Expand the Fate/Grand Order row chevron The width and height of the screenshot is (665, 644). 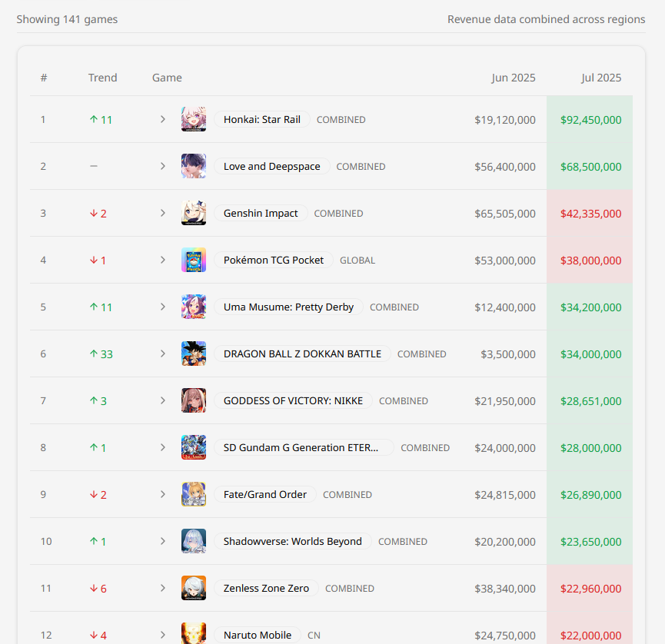(x=163, y=494)
